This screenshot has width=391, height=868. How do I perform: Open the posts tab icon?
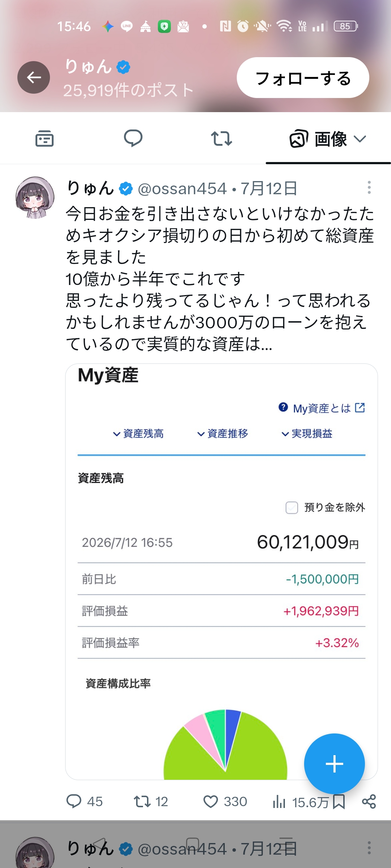point(45,139)
